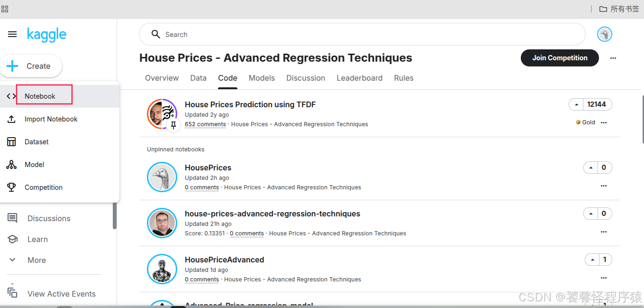
Task: Select Notebook from the Create menu
Action: [x=60, y=96]
